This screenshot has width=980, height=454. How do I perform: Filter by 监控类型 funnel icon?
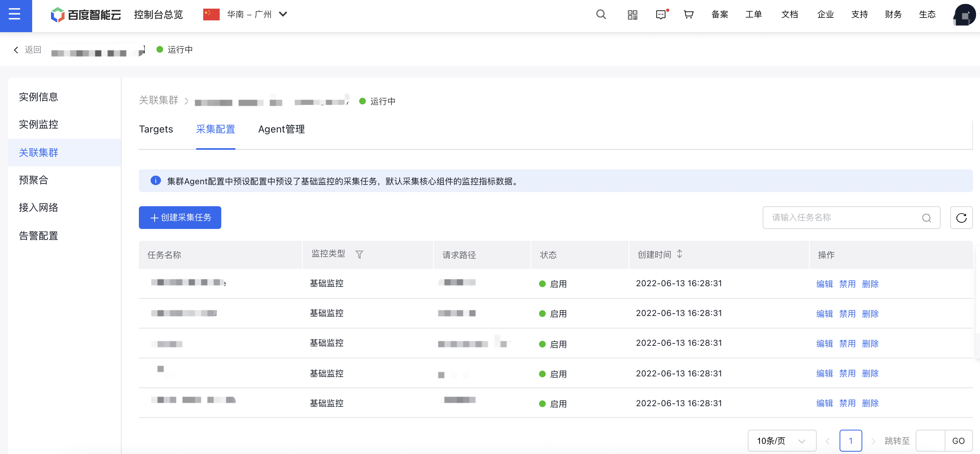coord(359,255)
